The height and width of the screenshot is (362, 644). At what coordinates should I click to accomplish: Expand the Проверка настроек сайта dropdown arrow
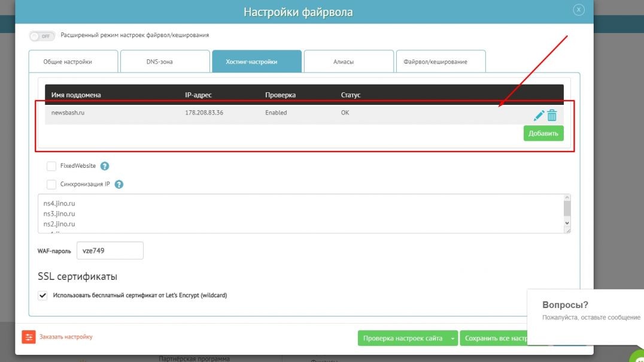tap(452, 339)
